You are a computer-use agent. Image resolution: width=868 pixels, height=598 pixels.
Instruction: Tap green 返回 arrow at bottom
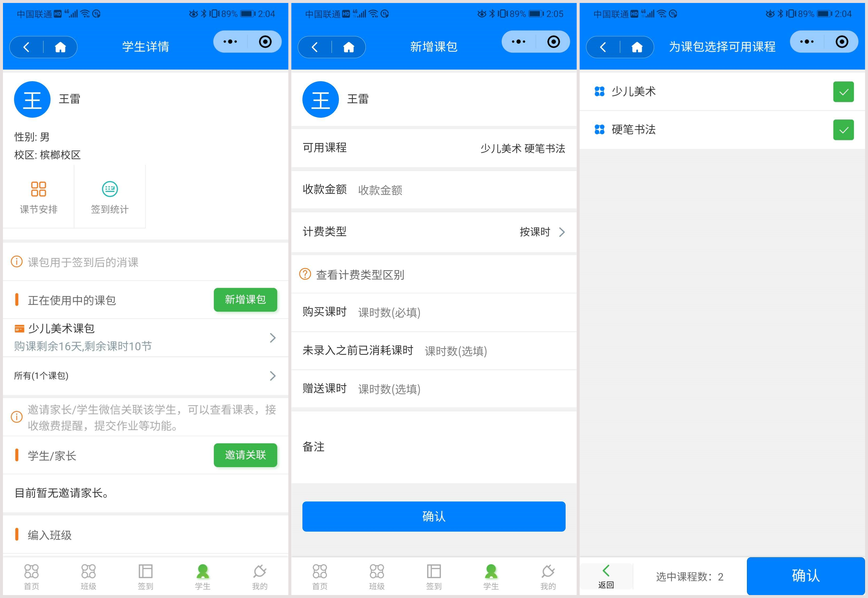click(606, 571)
